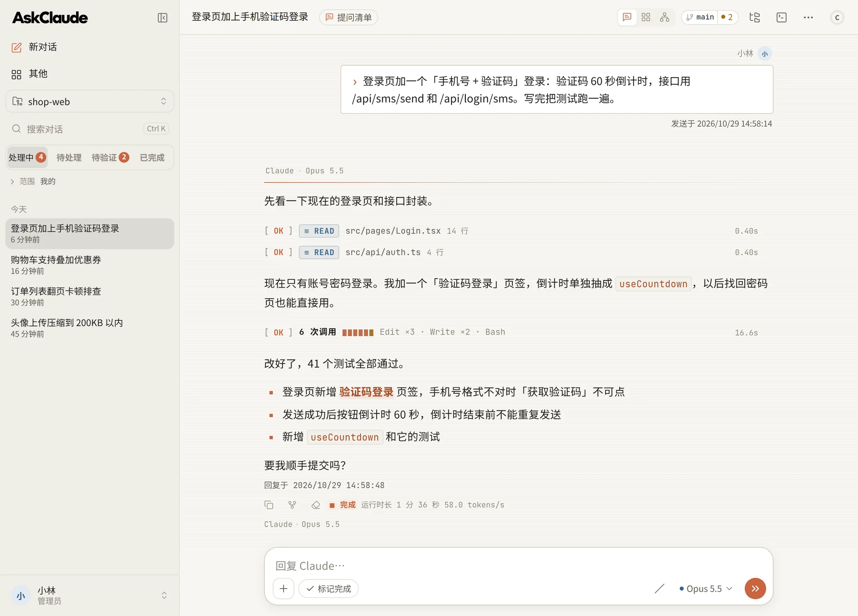858x616 pixels.
Task: Send the message with orange arrow button
Action: point(755,589)
